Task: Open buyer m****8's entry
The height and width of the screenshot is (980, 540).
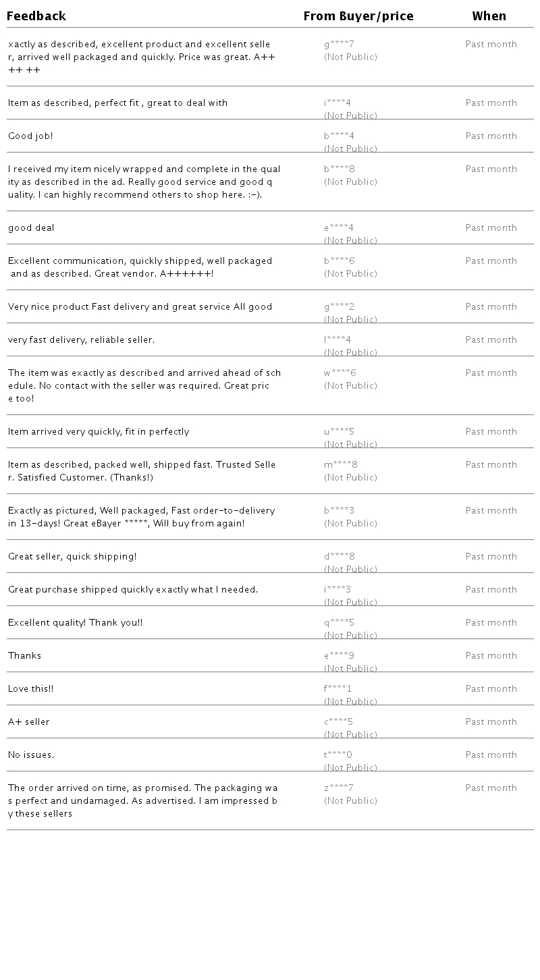Action: click(x=340, y=465)
